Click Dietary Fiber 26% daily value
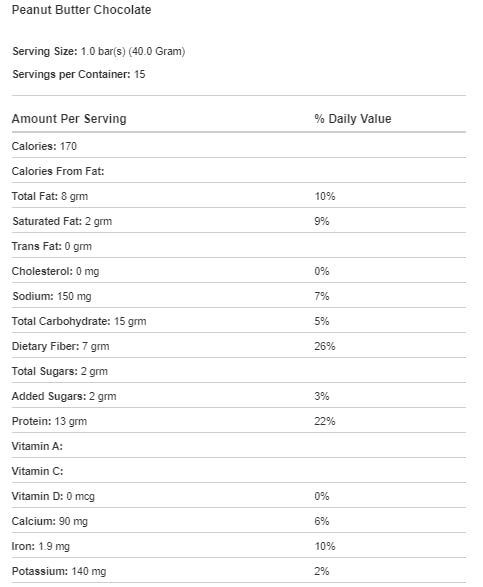Viewport: 483px width, 587px height. click(325, 346)
